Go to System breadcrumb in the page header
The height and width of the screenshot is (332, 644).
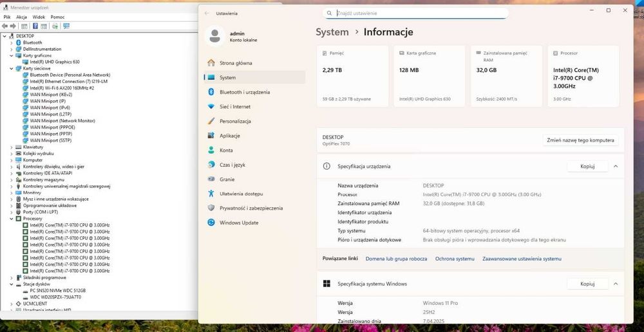pyautogui.click(x=332, y=32)
